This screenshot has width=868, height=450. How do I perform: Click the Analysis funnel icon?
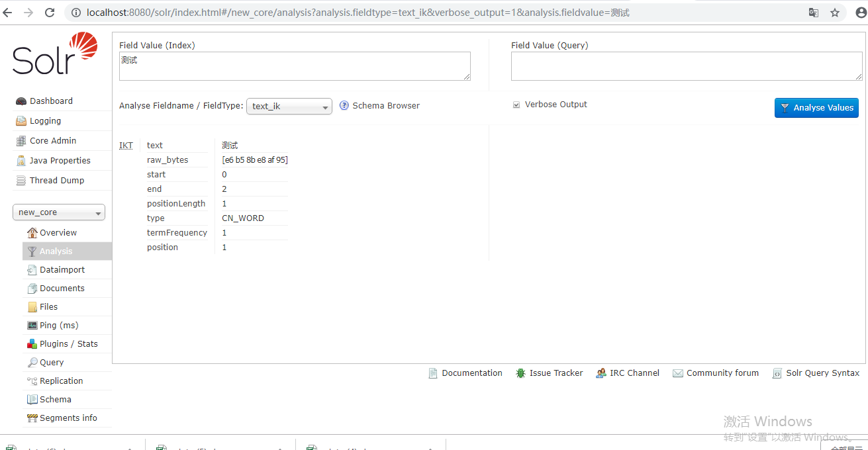[32, 251]
